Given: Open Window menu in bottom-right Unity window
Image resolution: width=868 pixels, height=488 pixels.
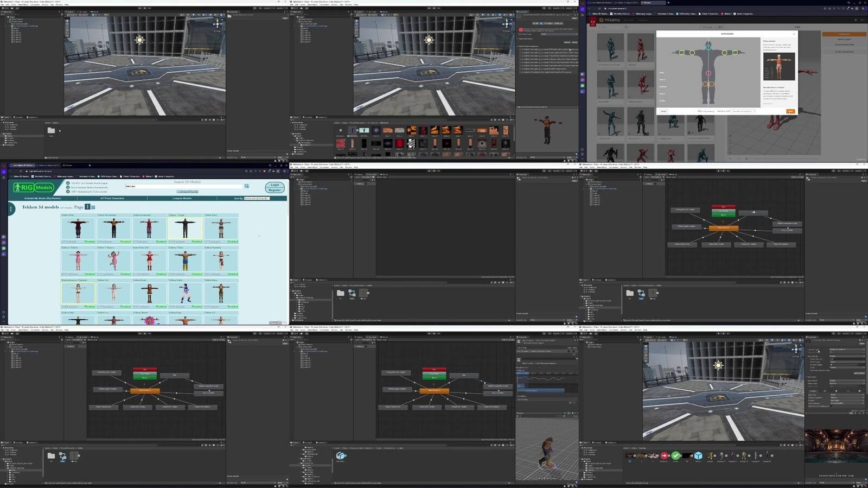Looking at the screenshot, I should click(x=638, y=330).
